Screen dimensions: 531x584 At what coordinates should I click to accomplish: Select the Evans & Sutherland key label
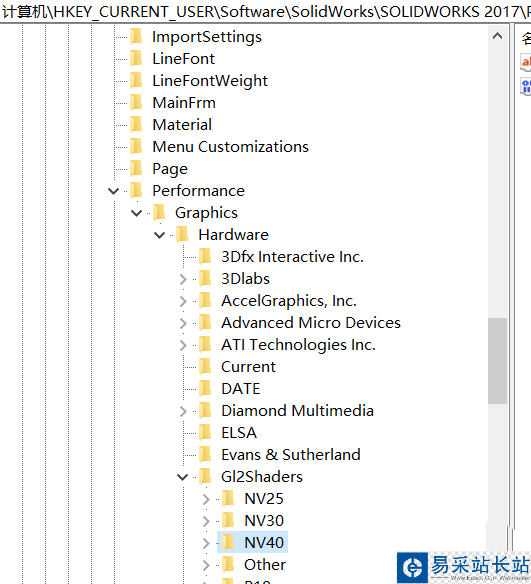[291, 454]
